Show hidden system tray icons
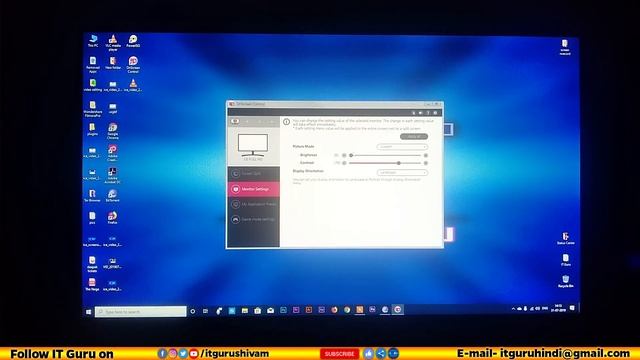640x360 pixels. [513, 309]
